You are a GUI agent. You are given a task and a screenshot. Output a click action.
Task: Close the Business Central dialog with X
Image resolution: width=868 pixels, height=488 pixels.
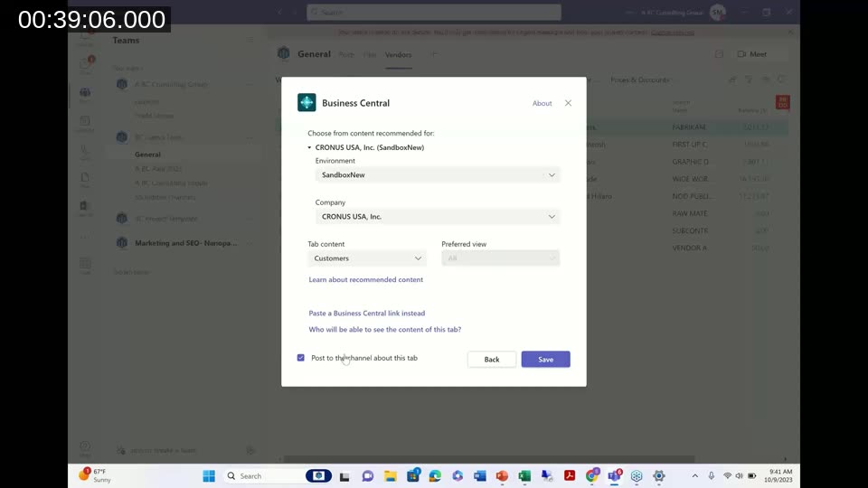(568, 103)
